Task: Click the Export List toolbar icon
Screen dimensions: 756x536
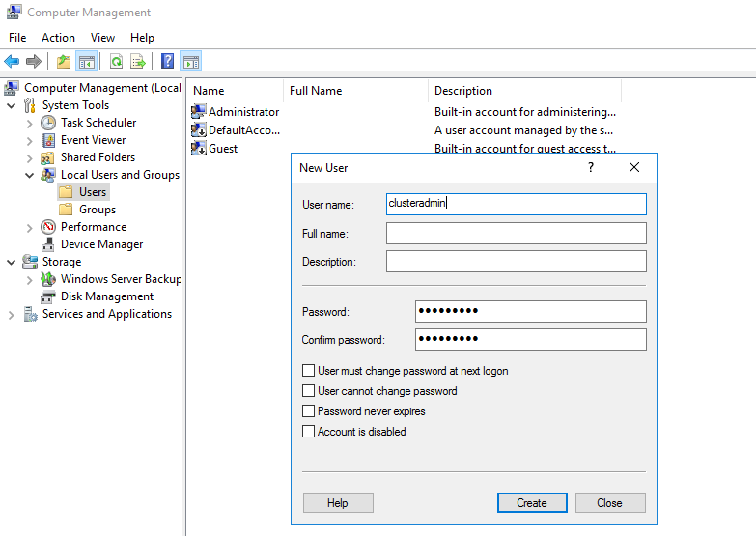Action: pos(138,62)
